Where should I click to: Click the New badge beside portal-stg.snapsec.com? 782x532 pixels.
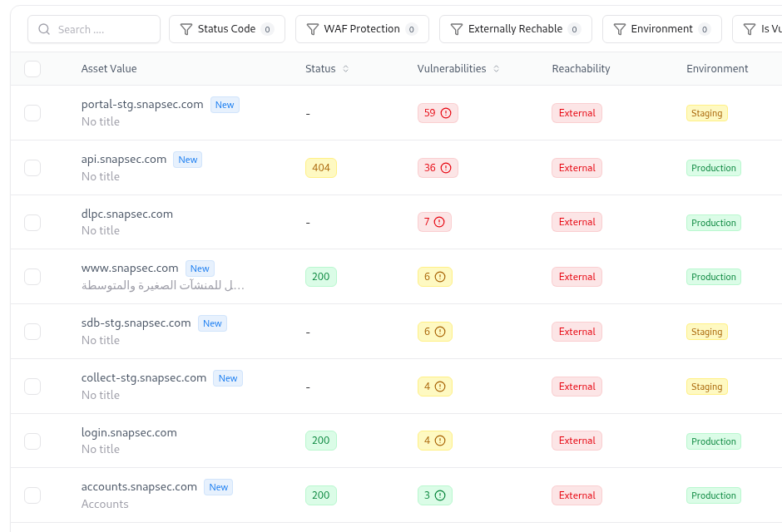[225, 105]
